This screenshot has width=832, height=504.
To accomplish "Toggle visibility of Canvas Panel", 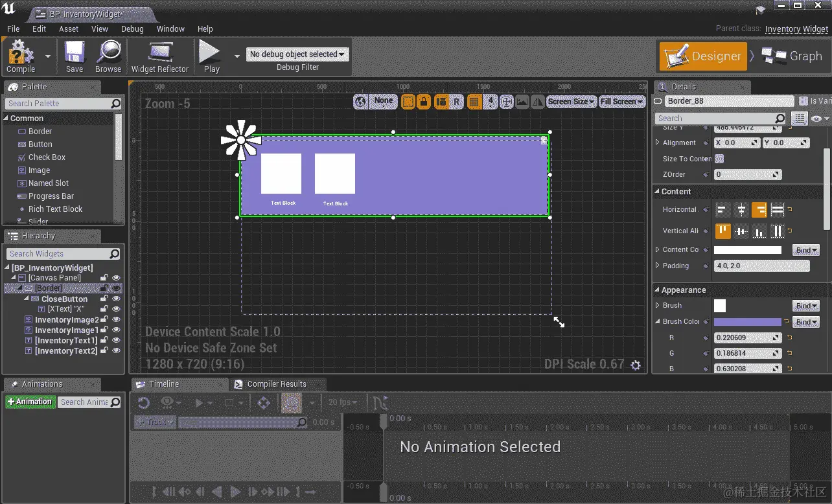I will click(x=116, y=278).
